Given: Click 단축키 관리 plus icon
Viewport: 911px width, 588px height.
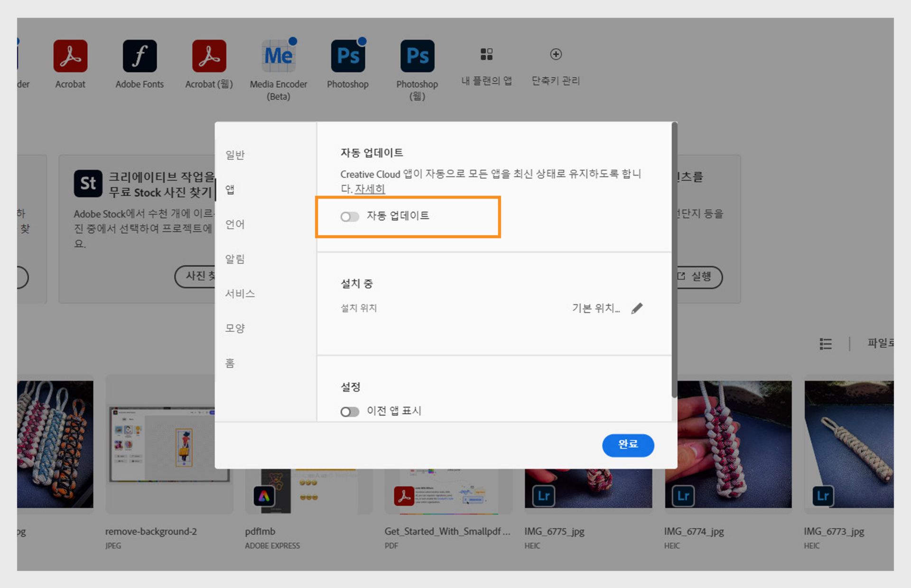Looking at the screenshot, I should 556,54.
